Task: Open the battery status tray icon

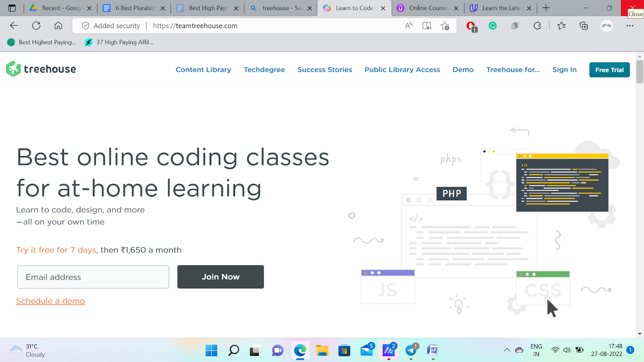Action: 580,350
